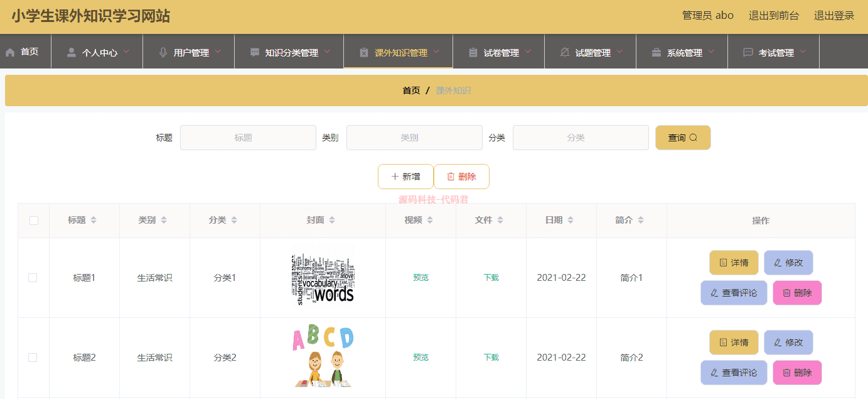Sort by 日期 column arrows
The height and width of the screenshot is (399, 868).
pyautogui.click(x=571, y=220)
